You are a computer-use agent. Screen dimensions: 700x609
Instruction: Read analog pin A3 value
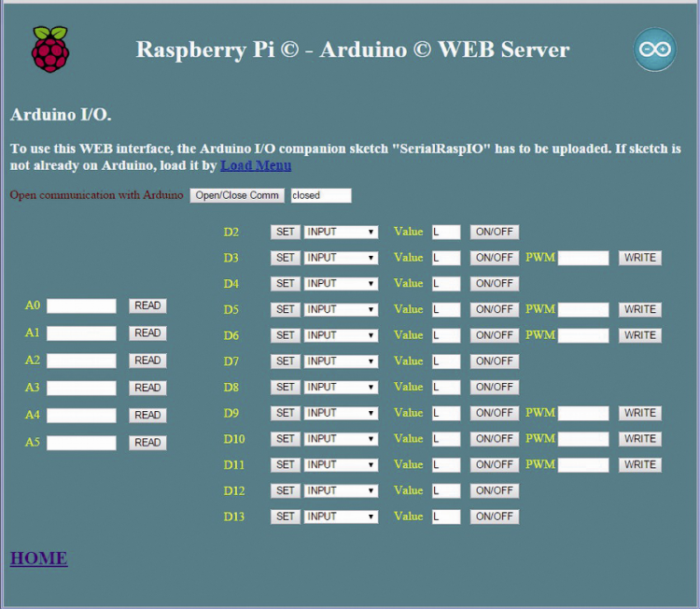[147, 388]
